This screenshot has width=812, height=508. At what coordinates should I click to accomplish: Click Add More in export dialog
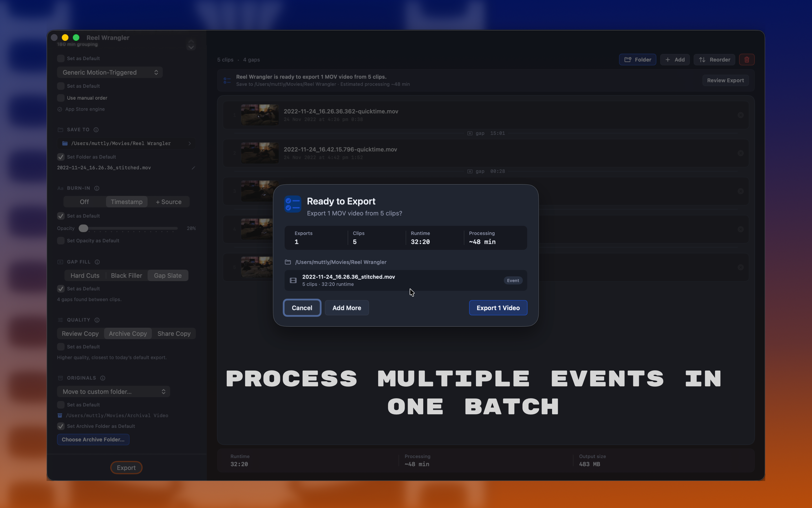347,308
